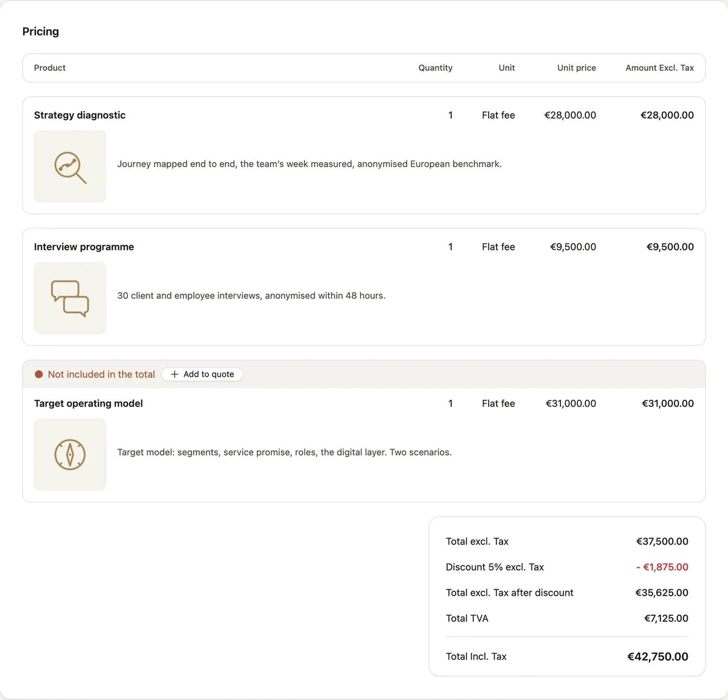Select the Strategy diagnostic product title
Image resolution: width=728 pixels, height=700 pixels.
[x=80, y=115]
